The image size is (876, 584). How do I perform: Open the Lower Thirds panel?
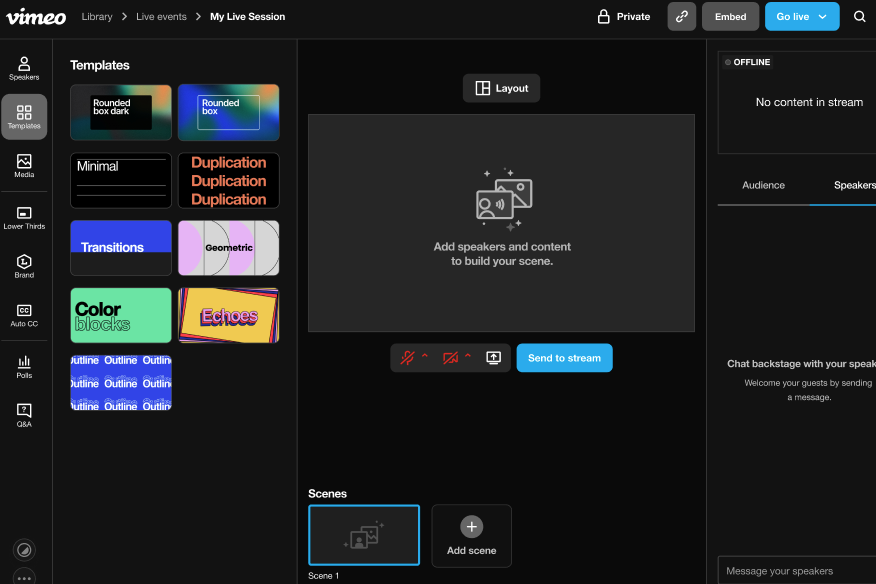[x=24, y=215]
